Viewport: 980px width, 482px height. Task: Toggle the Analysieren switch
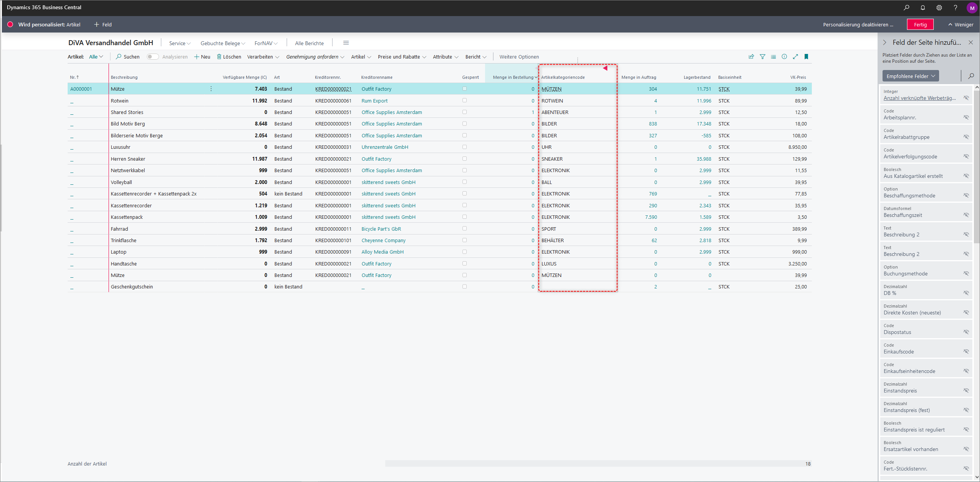pos(153,57)
